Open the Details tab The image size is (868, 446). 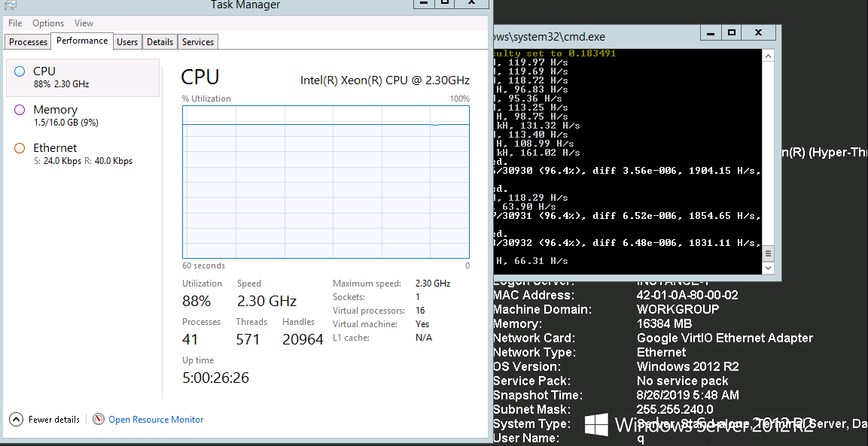click(160, 42)
